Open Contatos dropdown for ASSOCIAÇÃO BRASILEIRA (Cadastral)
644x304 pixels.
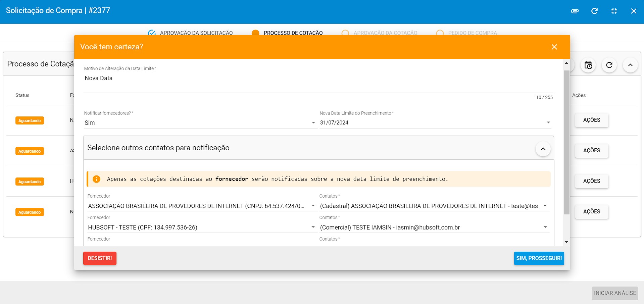(434, 206)
